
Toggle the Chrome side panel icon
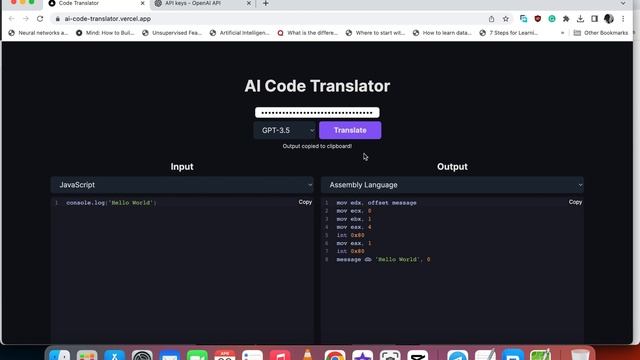pyautogui.click(x=594, y=19)
